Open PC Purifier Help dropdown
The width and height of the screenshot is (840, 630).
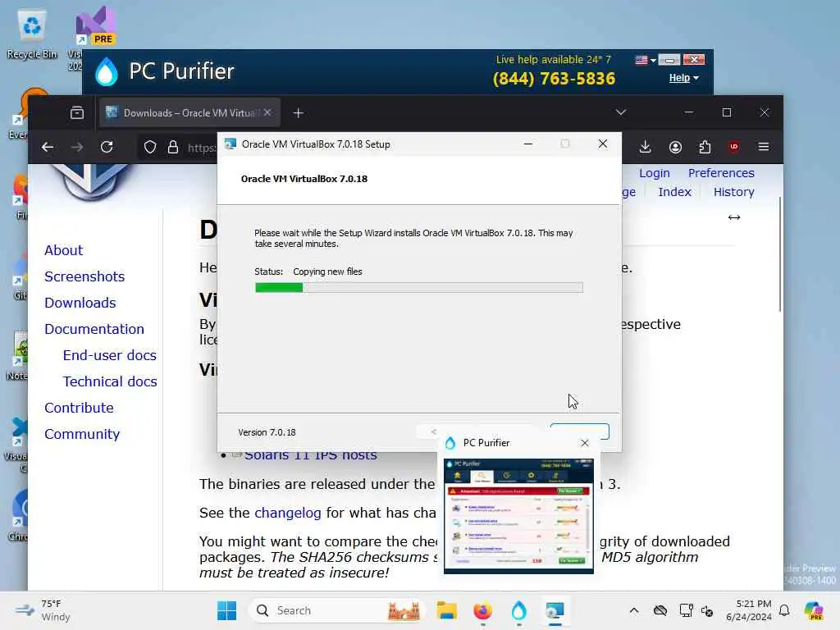[683, 78]
